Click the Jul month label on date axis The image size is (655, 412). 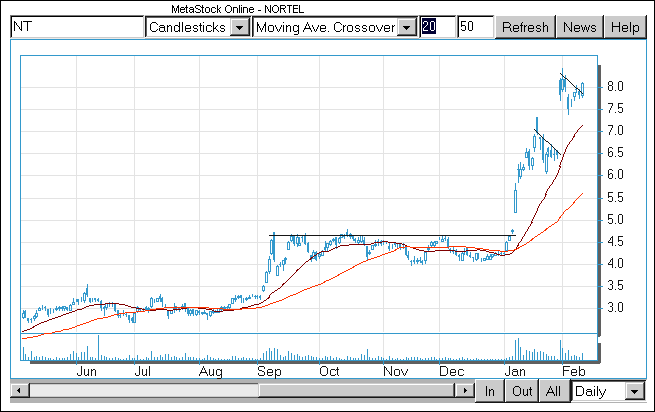click(x=142, y=371)
